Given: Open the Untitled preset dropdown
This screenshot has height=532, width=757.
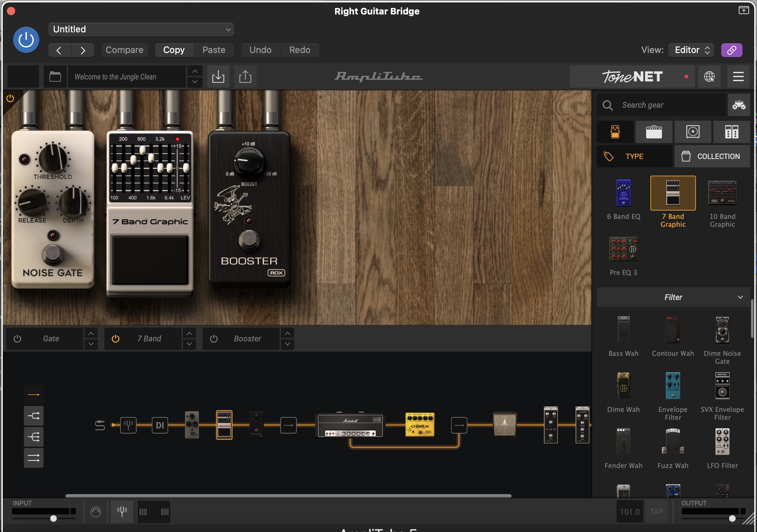Looking at the screenshot, I should click(141, 30).
